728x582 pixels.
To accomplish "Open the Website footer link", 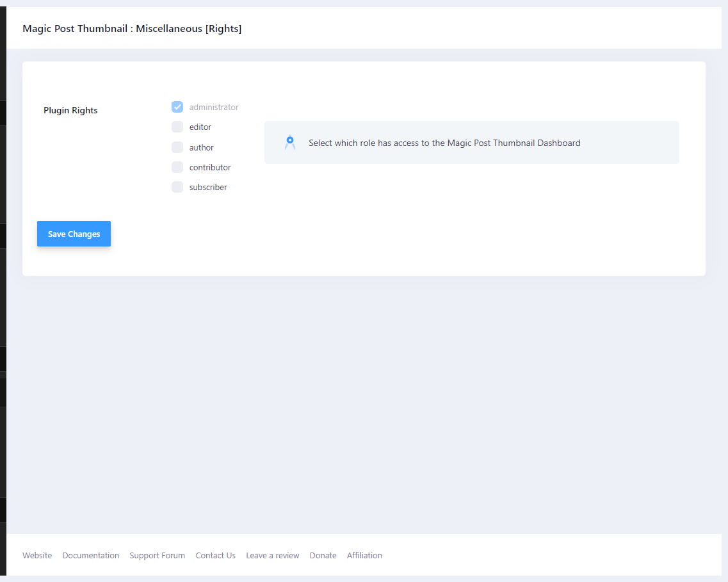I will click(x=37, y=556).
